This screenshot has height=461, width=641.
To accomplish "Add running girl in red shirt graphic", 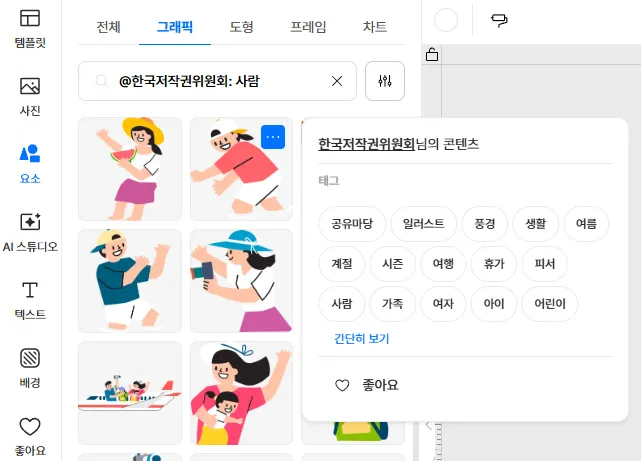I will pyautogui.click(x=241, y=169).
